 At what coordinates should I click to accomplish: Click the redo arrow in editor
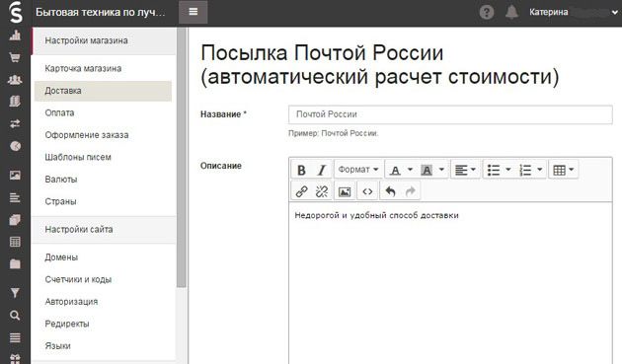click(410, 191)
